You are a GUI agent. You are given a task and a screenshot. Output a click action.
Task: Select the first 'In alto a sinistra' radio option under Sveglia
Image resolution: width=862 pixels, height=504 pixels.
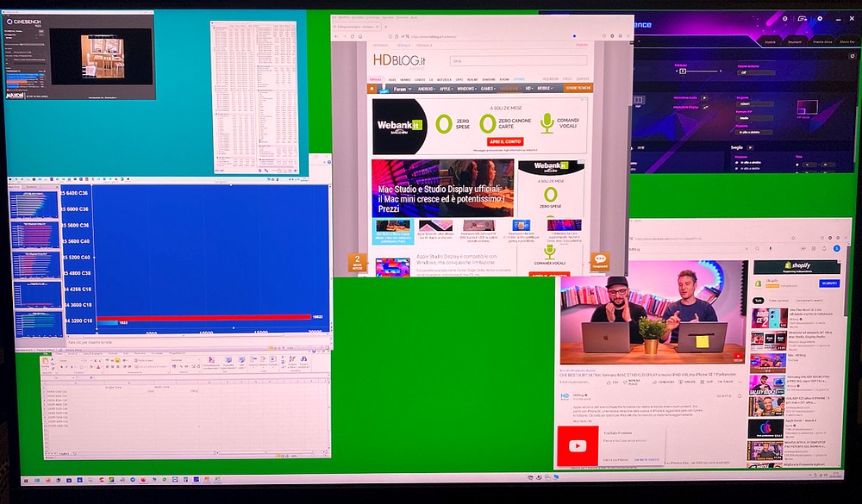pyautogui.click(x=736, y=163)
